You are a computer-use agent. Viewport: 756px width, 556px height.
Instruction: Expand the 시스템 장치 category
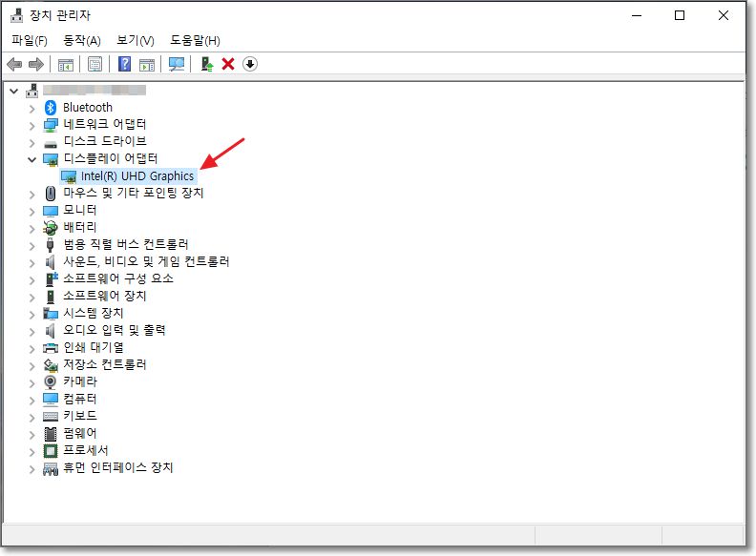(x=31, y=315)
